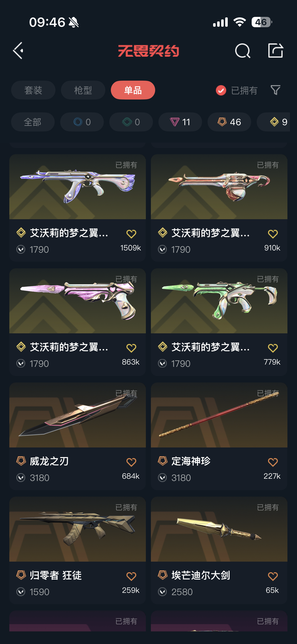Tap the back arrow icon
297x644 pixels.
click(x=18, y=51)
